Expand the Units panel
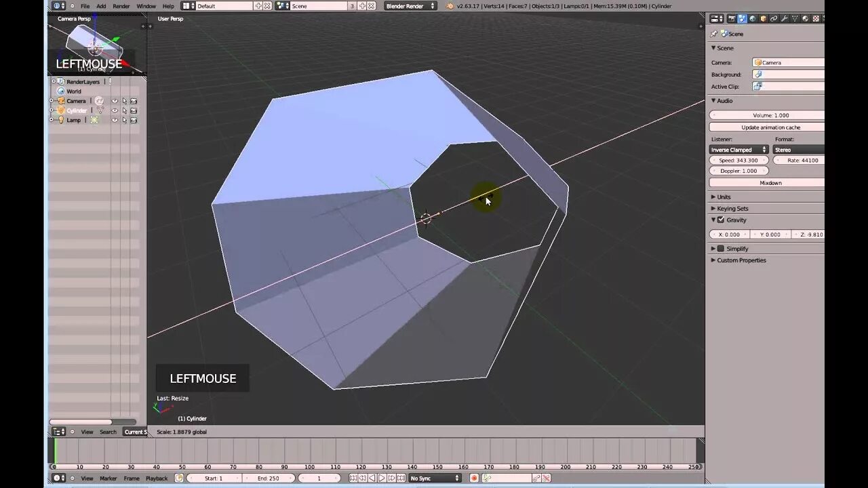The width and height of the screenshot is (868, 488). 713,197
